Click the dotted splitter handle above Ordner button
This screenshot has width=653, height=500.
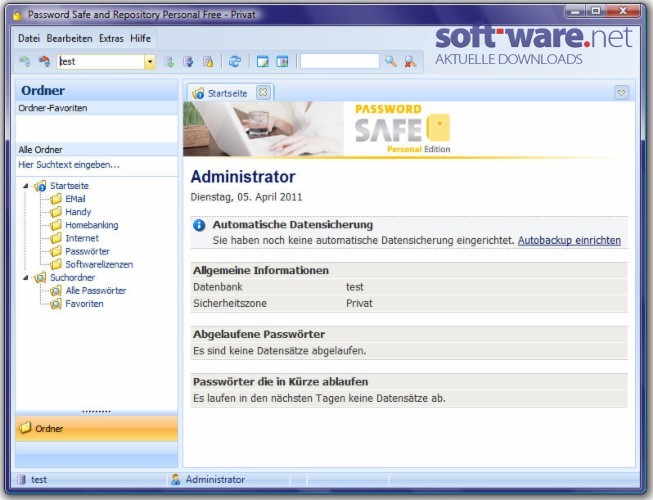point(96,411)
